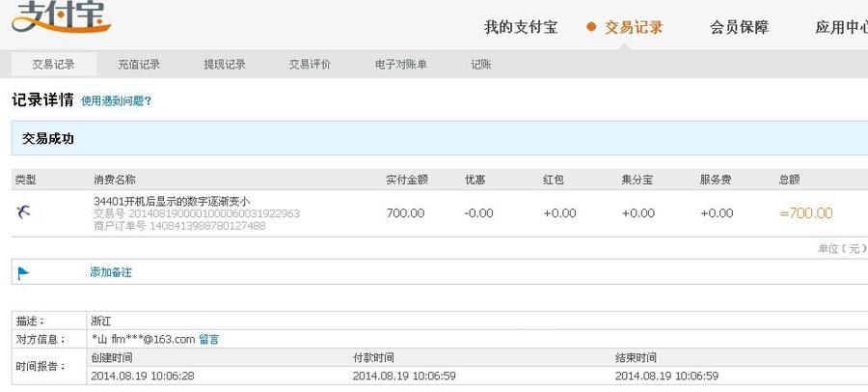Click the 单位（元）unit label
This screenshot has width=868, height=392.
click(x=843, y=248)
